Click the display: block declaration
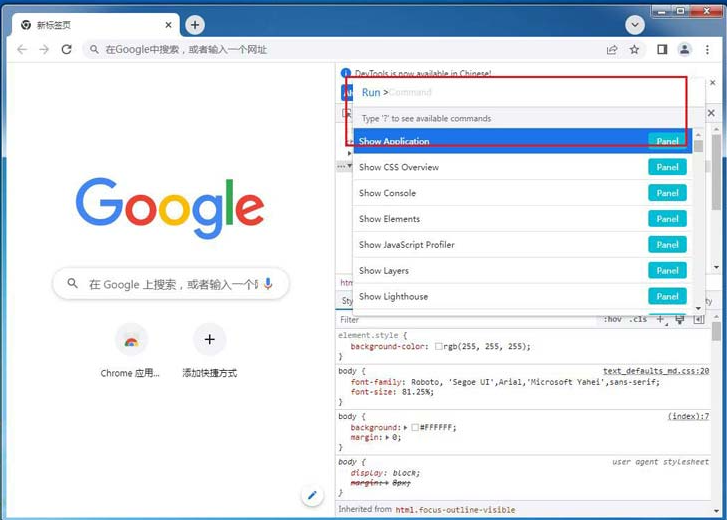This screenshot has height=520, width=727. point(385,473)
